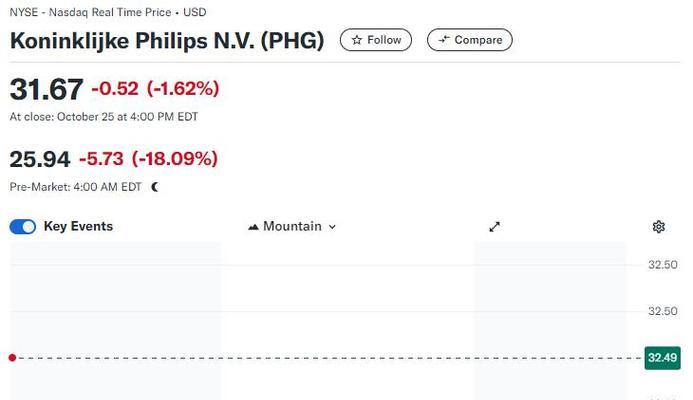Click the dashed previous close line
Screen dimensions: 693x400
point(330,358)
